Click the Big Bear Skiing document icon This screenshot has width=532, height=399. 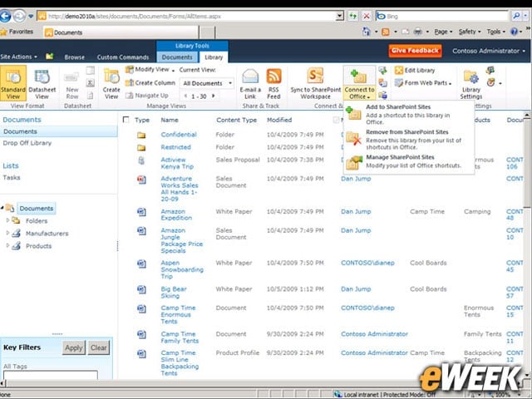pyautogui.click(x=141, y=289)
